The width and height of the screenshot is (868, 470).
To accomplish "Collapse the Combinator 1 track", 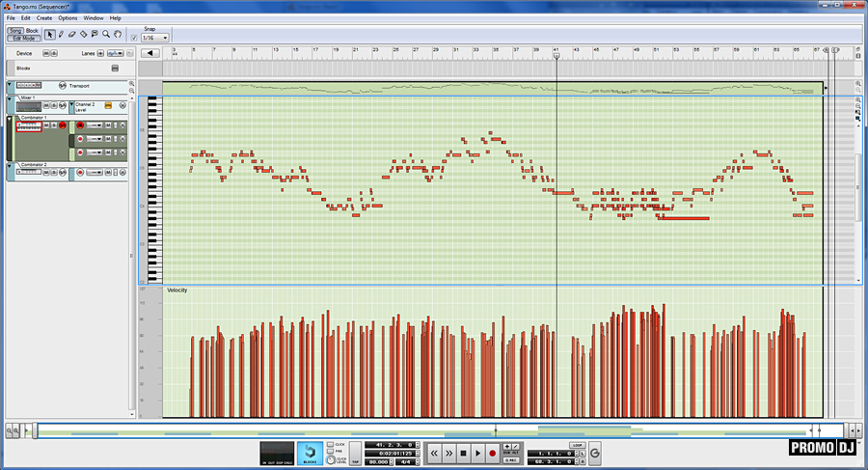I will click(10, 119).
